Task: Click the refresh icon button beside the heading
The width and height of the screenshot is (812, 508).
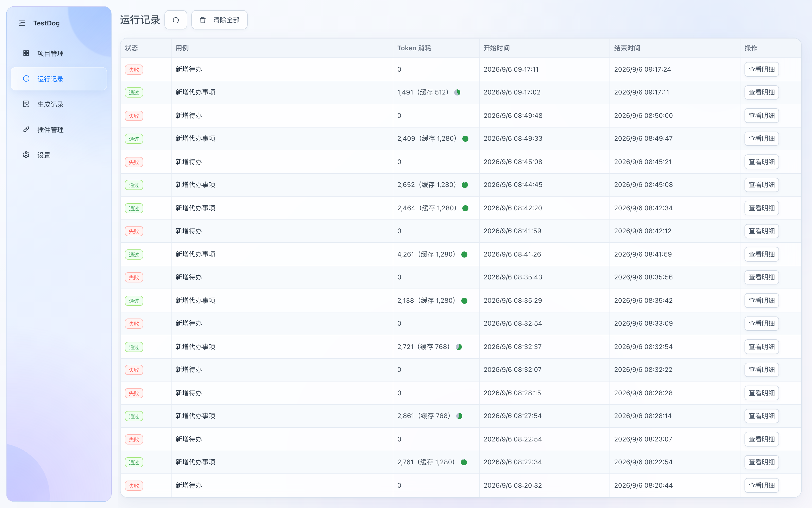Action: (x=176, y=20)
